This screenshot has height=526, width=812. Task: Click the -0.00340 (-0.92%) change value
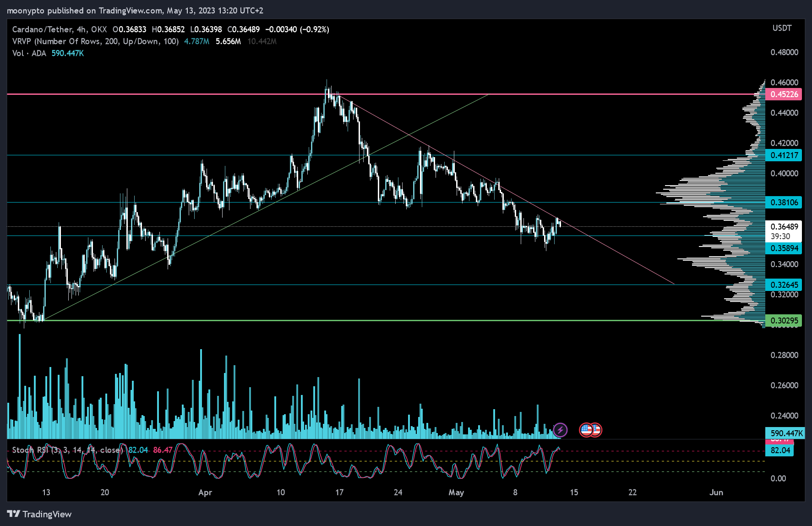coord(297,29)
